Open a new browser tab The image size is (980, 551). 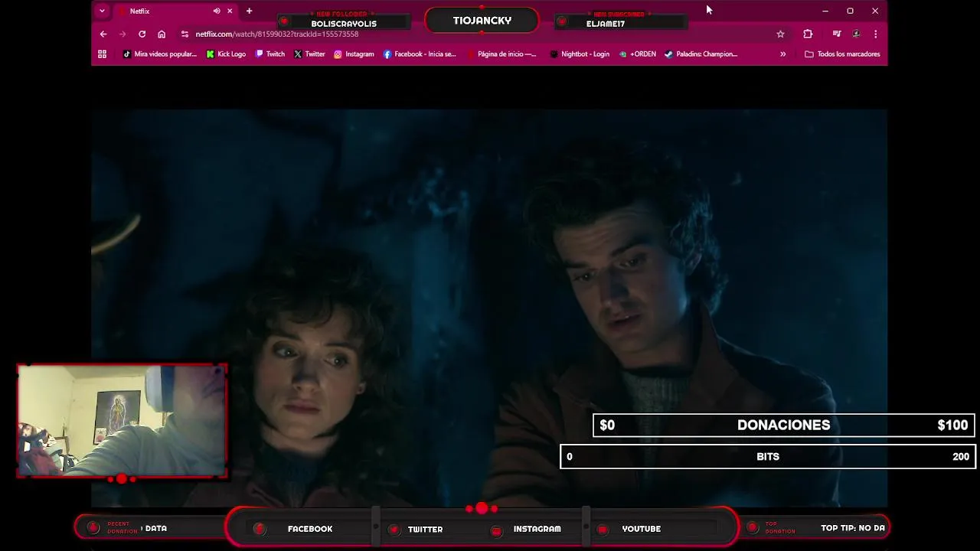pyautogui.click(x=249, y=11)
